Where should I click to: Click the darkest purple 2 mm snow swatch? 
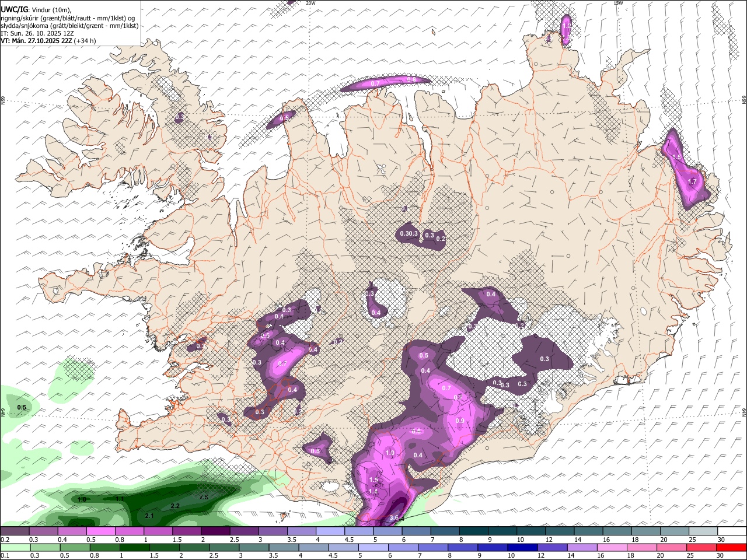[x=215, y=531]
